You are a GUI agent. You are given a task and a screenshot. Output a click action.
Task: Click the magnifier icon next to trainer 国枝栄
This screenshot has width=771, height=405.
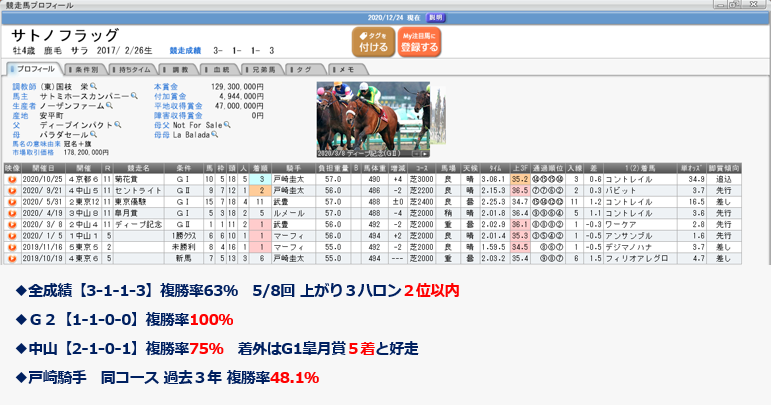coord(92,87)
